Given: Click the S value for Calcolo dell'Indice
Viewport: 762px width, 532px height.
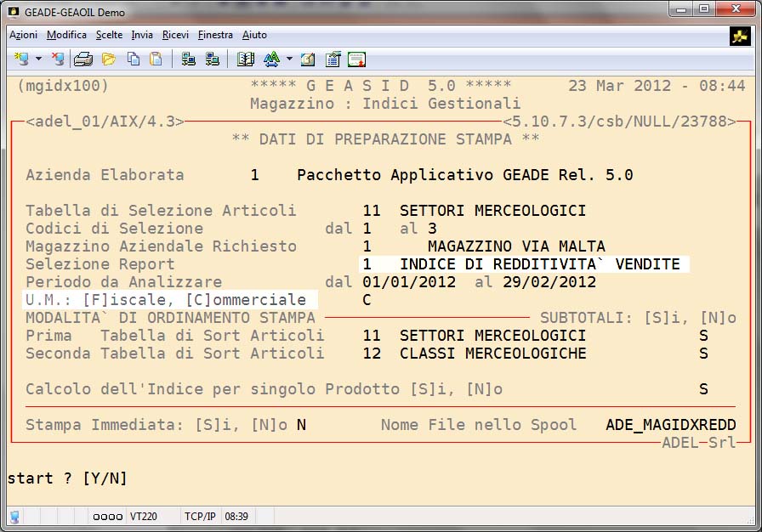Looking at the screenshot, I should point(703,389).
